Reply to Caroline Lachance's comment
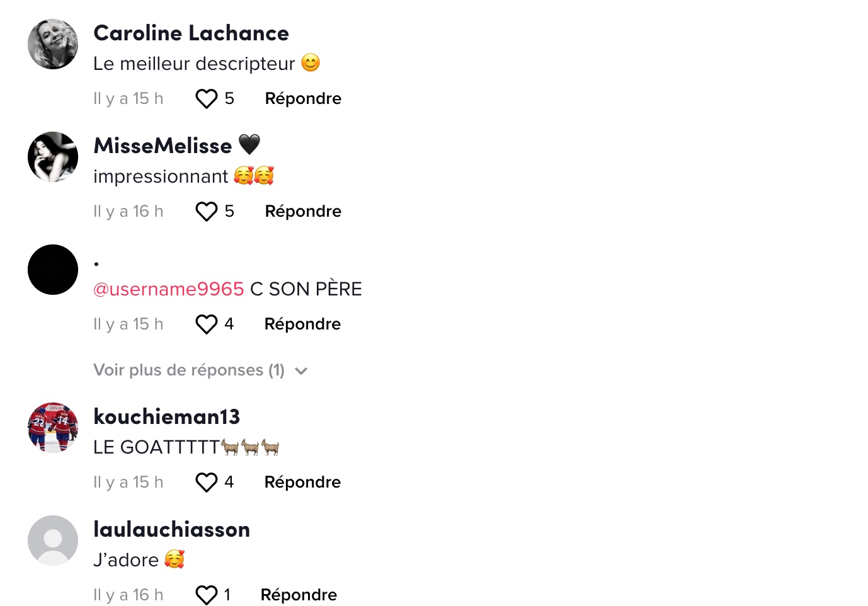 [x=303, y=99]
